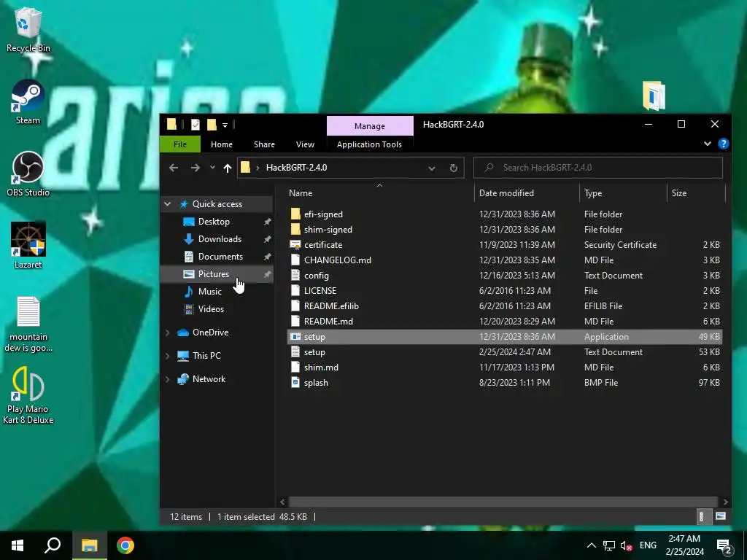Screen dimensions: 747x560
Task: Select the Manage contextual tab
Action: tap(370, 126)
